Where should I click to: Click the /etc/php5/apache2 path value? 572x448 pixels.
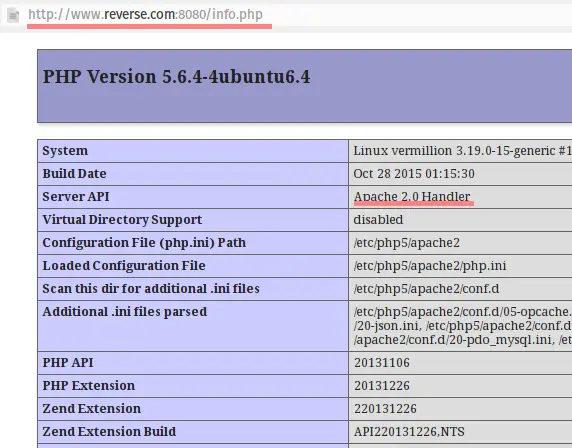click(407, 243)
